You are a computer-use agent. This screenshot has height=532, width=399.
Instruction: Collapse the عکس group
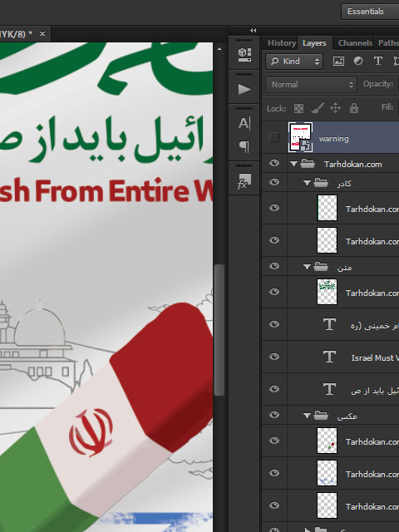click(x=307, y=416)
